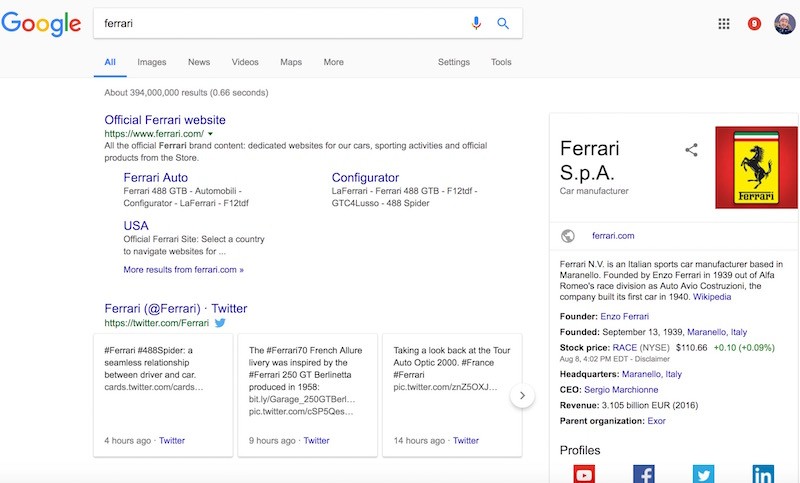The width and height of the screenshot is (800, 483).
Task: Click Sergio Marchionne CEO link
Action: tap(621, 390)
